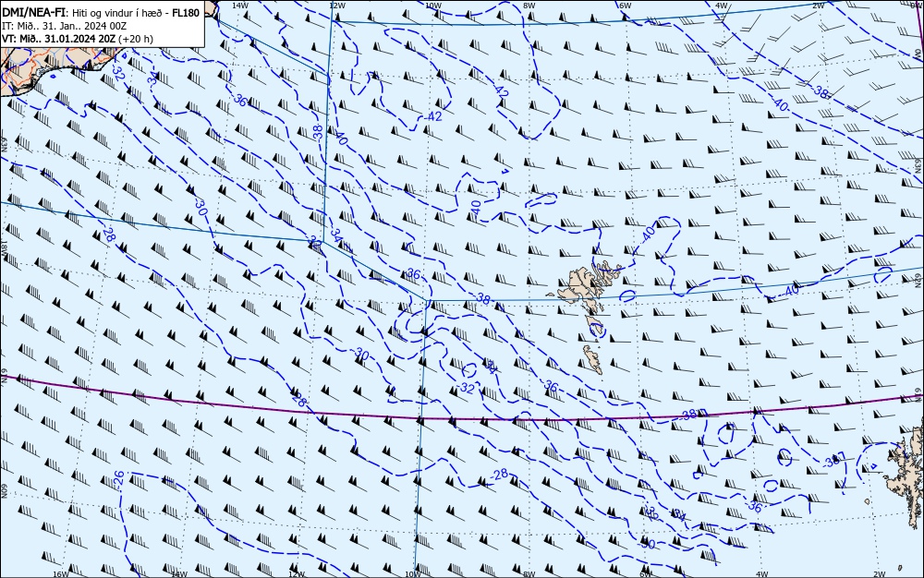The width and height of the screenshot is (924, 578).
Task: Click the 38 label directly west of Faroe Islands
Action: point(483,299)
